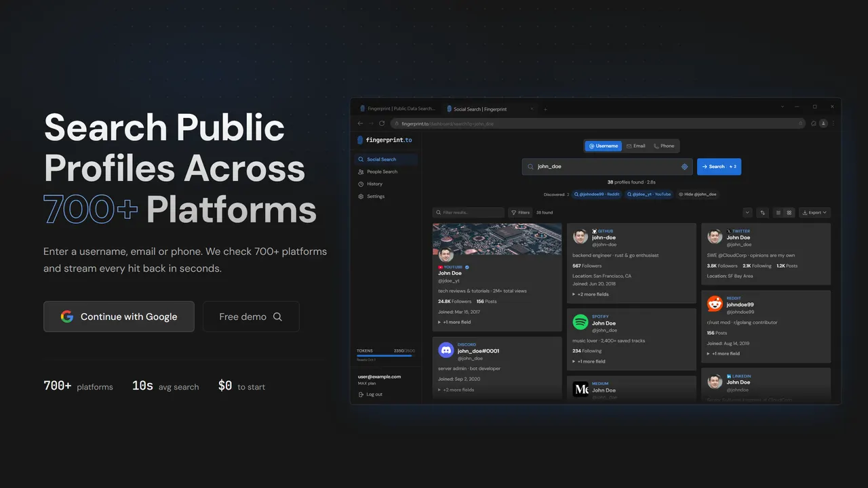
Task: Open a new browser tab with the plus icon
Action: point(545,109)
